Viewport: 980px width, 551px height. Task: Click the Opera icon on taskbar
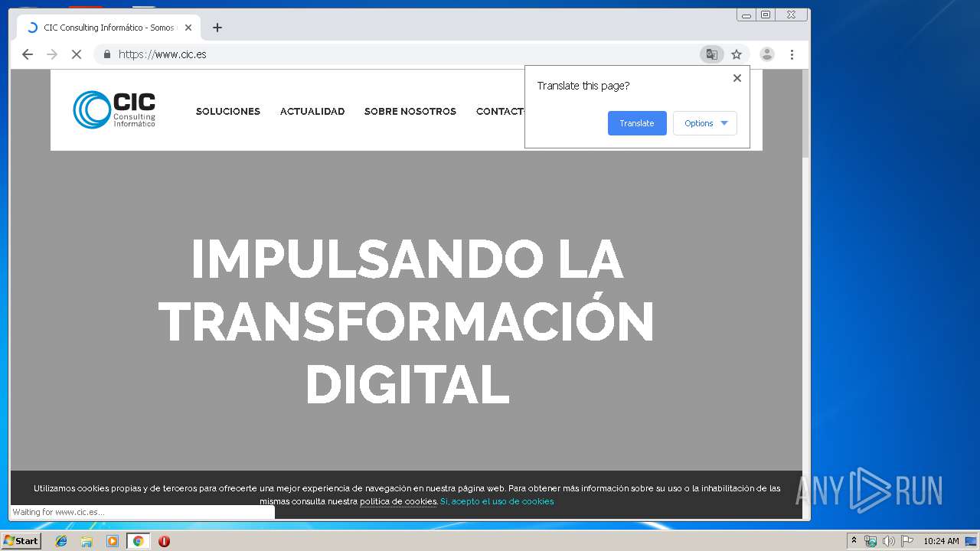(164, 541)
